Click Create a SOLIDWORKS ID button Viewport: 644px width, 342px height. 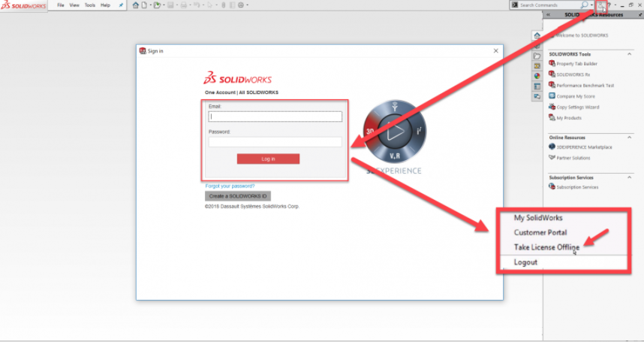pyautogui.click(x=238, y=196)
